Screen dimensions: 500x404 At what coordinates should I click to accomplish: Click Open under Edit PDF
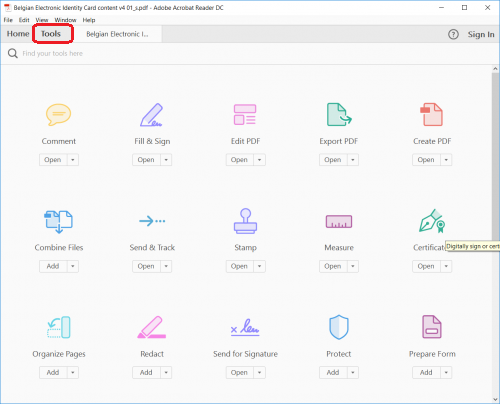click(240, 160)
